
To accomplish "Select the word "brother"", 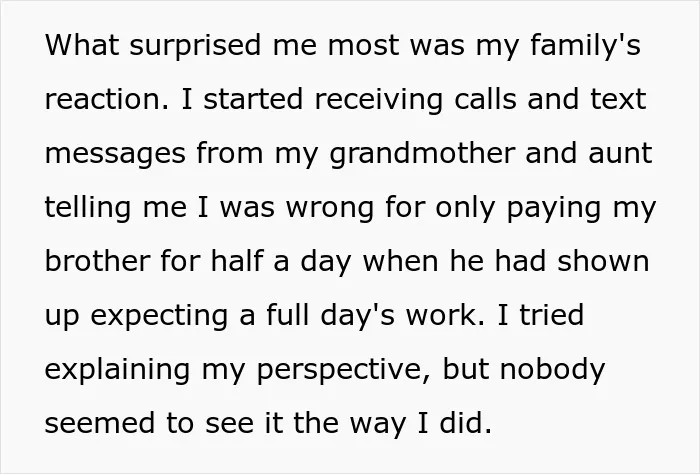I will (97, 261).
